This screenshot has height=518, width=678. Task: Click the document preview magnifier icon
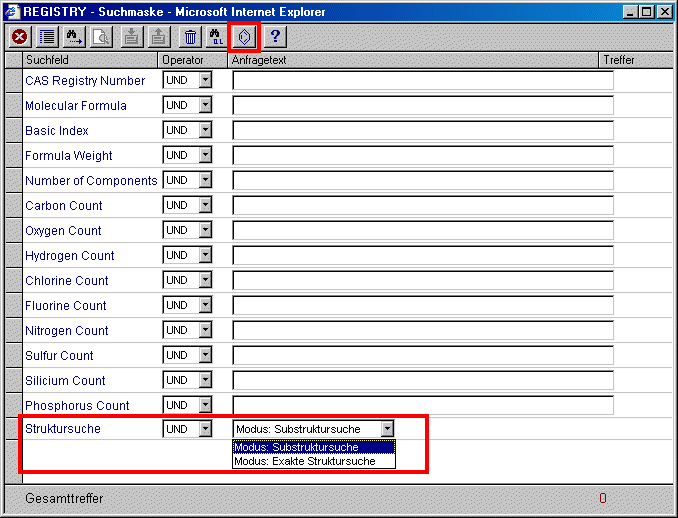pyautogui.click(x=101, y=37)
